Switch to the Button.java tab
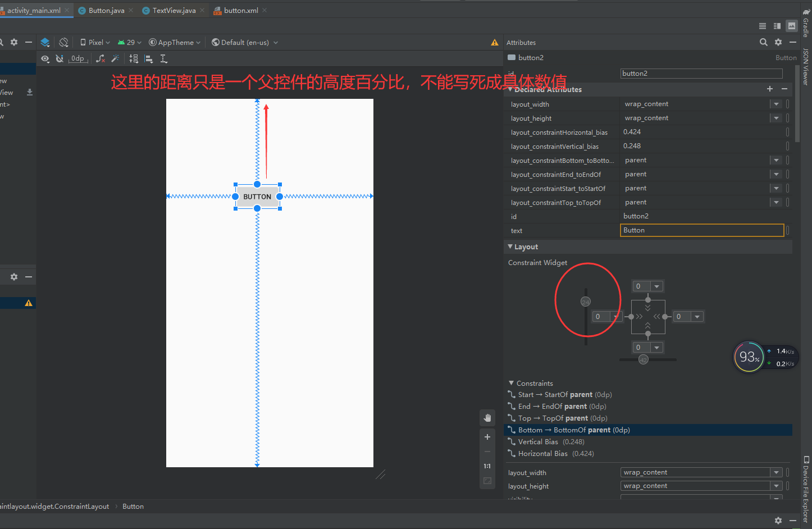 click(x=107, y=10)
